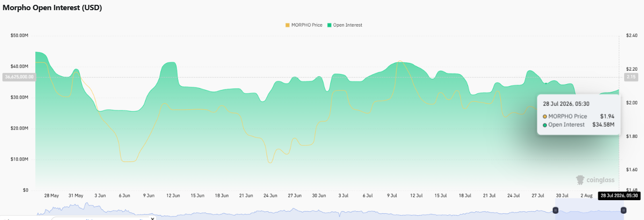
Task: Click the yellow MORPHO Price legend swatch
Action: pyautogui.click(x=288, y=25)
